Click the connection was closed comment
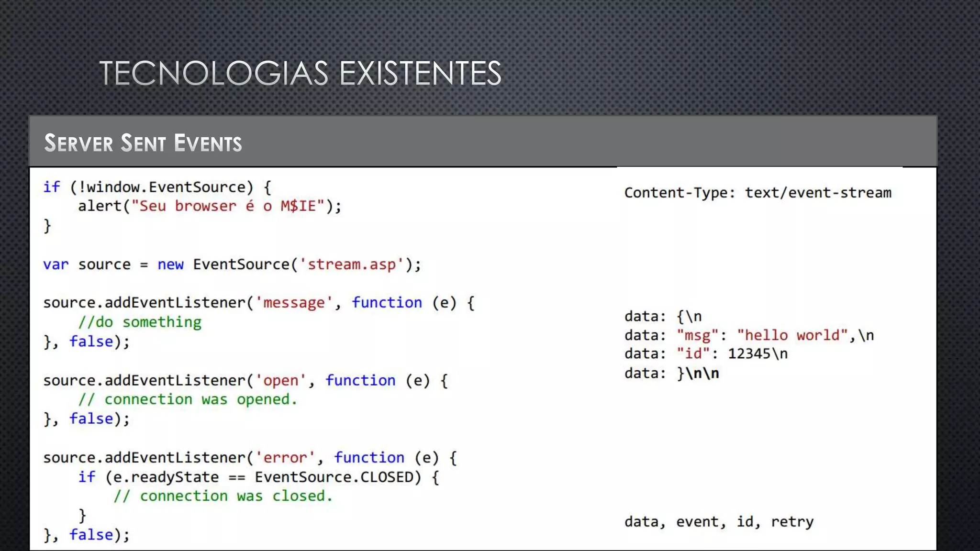Image resolution: width=980 pixels, height=551 pixels. [x=223, y=496]
